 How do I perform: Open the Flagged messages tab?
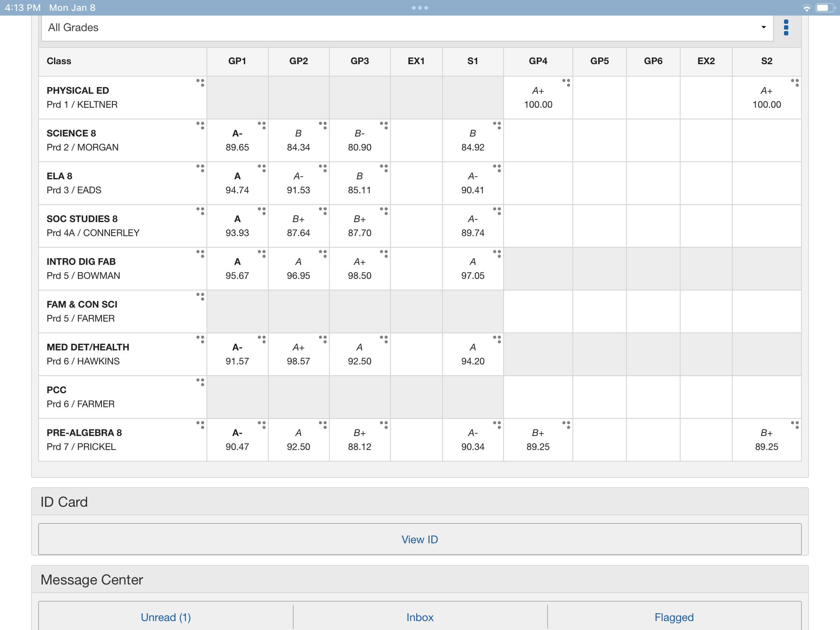click(x=674, y=617)
